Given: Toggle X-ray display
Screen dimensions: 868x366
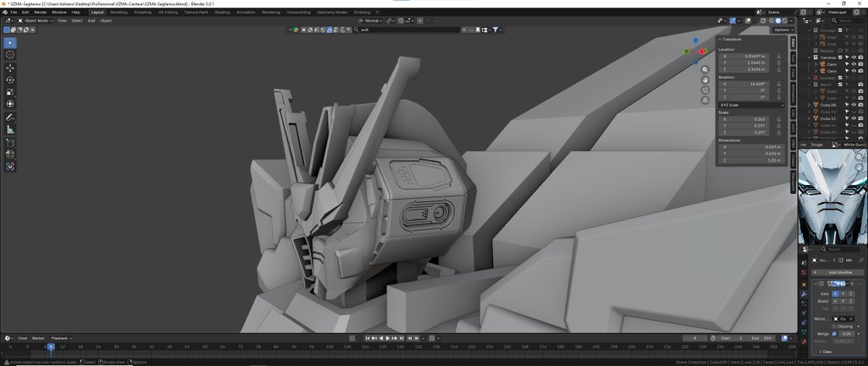Looking at the screenshot, I should (762, 20).
